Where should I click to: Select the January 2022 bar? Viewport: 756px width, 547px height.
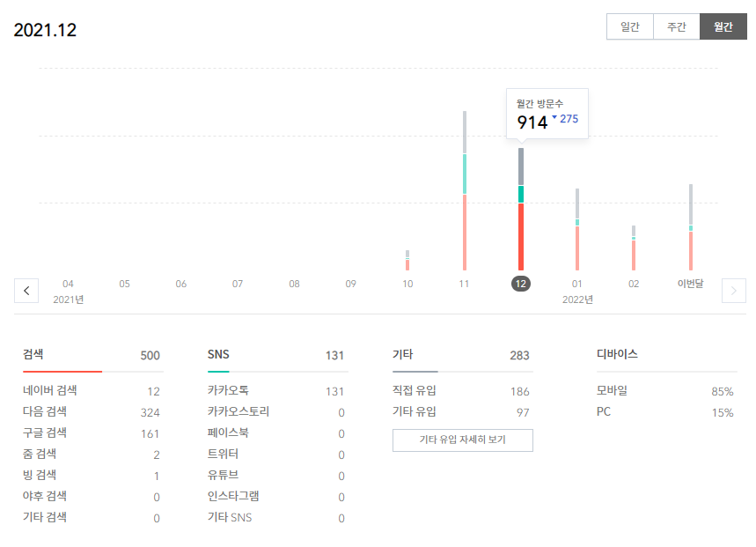(577, 229)
